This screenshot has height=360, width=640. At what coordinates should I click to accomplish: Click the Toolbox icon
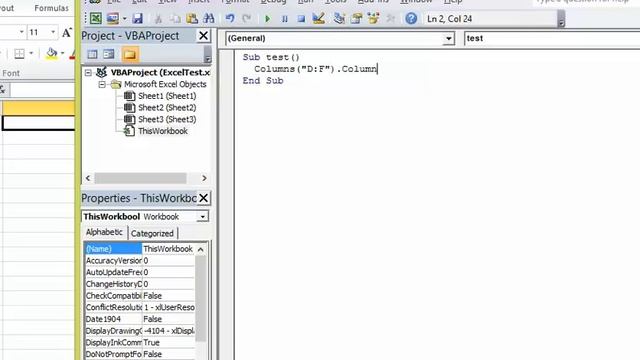click(x=391, y=18)
